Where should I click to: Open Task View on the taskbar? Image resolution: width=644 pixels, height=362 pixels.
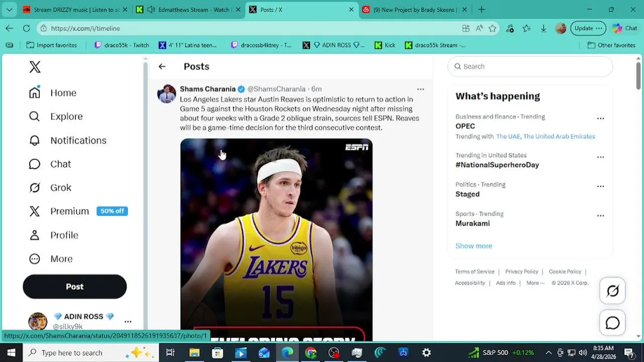[170, 352]
